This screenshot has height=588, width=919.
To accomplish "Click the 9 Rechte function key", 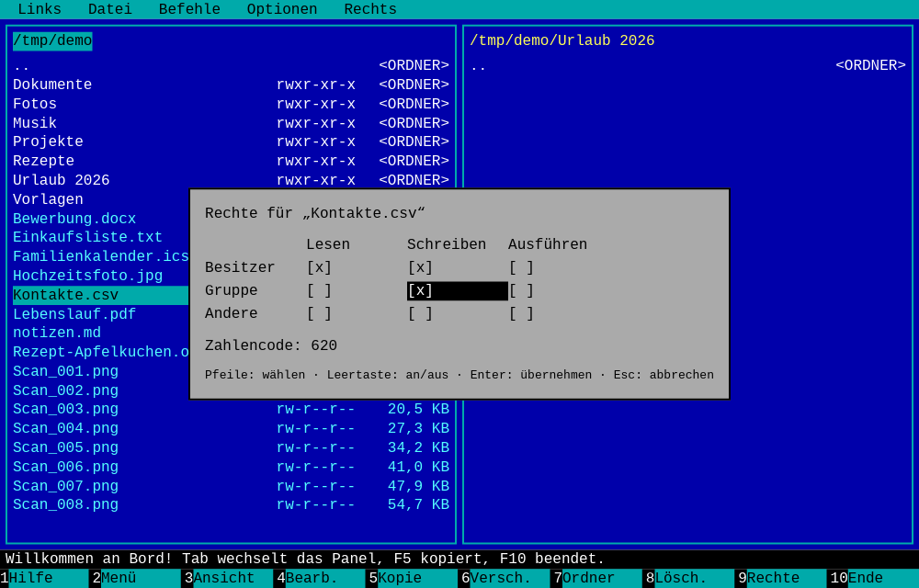I will (x=781, y=578).
